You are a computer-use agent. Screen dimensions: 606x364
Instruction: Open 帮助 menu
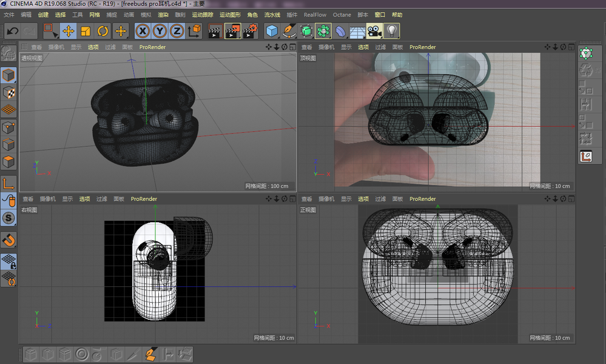(x=397, y=15)
